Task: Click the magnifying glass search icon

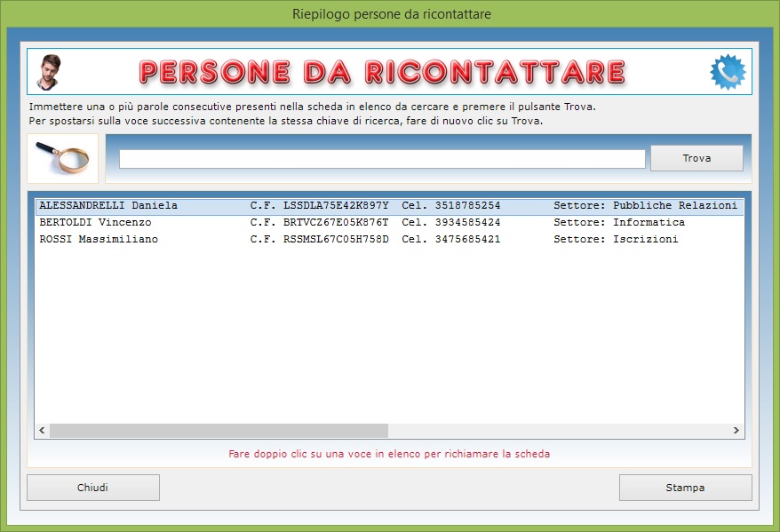Action: tap(62, 158)
